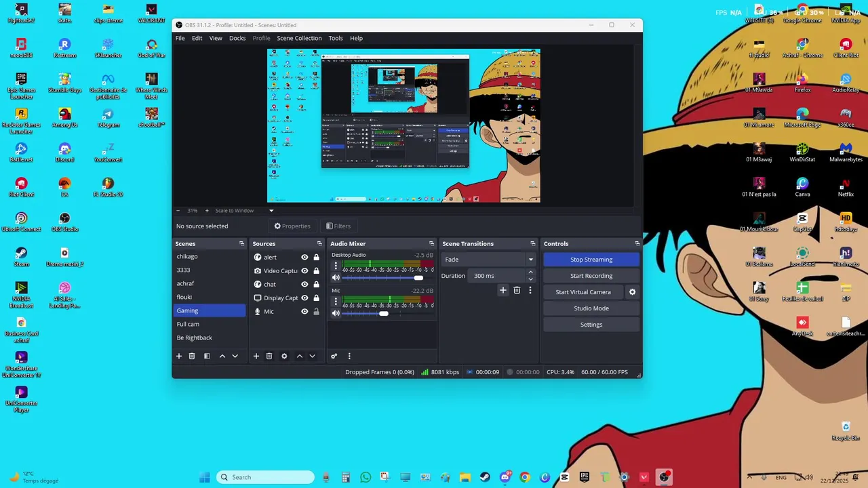Open the Fade transition dropdown
The height and width of the screenshot is (488, 868).
[x=488, y=260]
